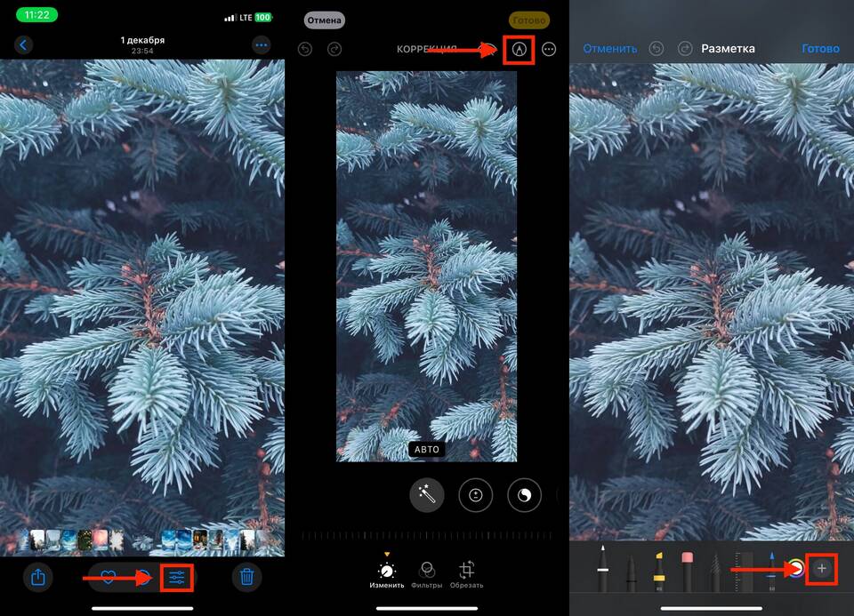This screenshot has width=854, height=616.
Task: Tap the blue Готово button in Разметка
Action: tap(820, 49)
